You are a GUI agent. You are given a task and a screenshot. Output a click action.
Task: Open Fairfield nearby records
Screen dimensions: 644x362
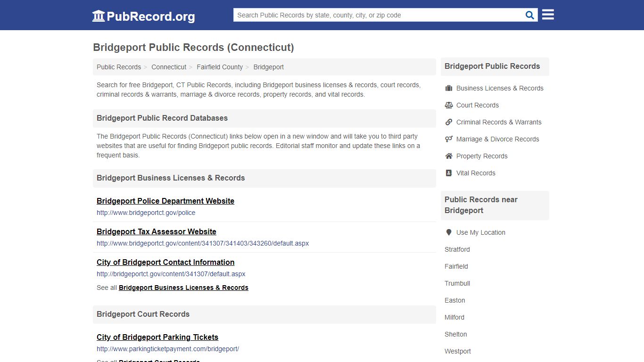pos(456,266)
